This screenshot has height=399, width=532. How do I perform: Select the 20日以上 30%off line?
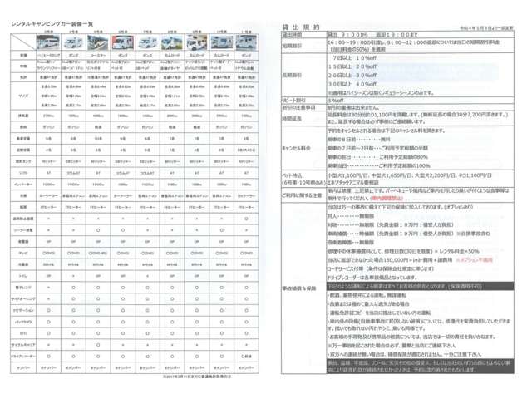(x=352, y=75)
